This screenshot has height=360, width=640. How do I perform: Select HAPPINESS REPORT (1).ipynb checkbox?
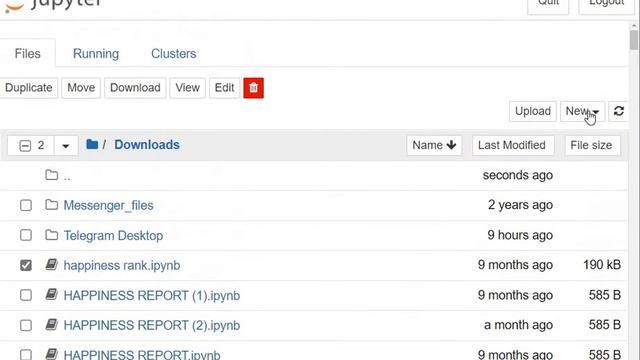click(x=26, y=295)
